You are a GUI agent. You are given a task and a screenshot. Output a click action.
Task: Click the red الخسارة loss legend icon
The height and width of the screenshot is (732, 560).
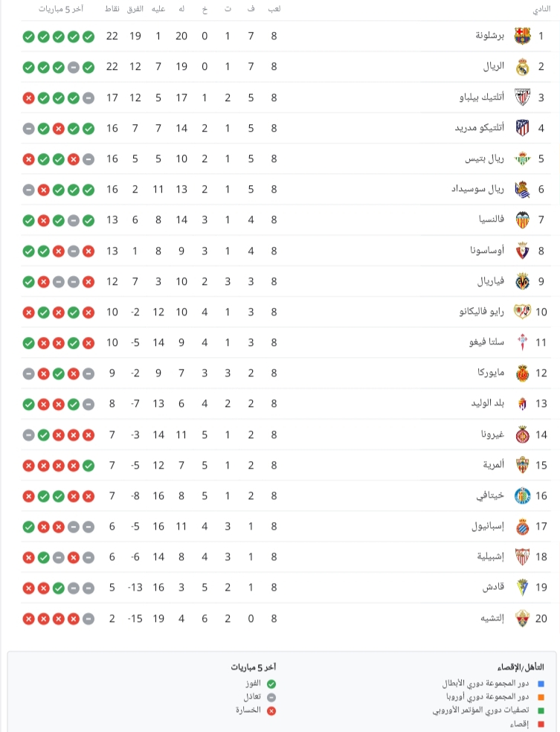[271, 711]
